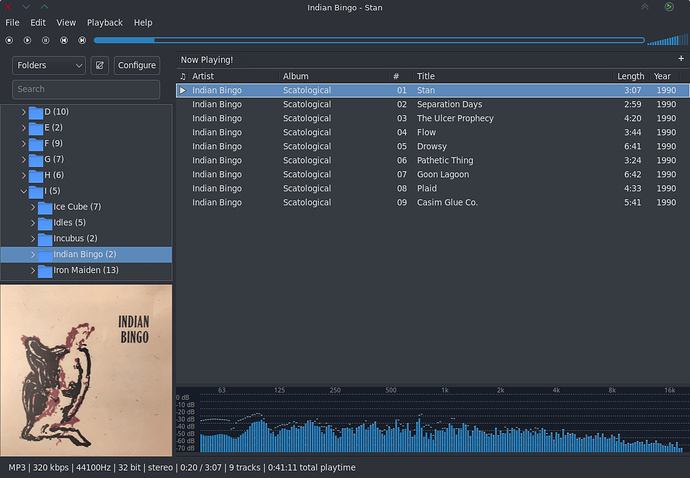Adjust the volume slider
The height and width of the screenshot is (478, 690).
coord(665,41)
